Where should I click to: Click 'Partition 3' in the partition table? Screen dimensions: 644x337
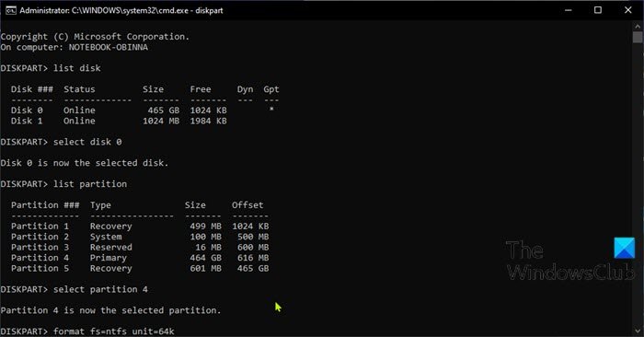40,247
